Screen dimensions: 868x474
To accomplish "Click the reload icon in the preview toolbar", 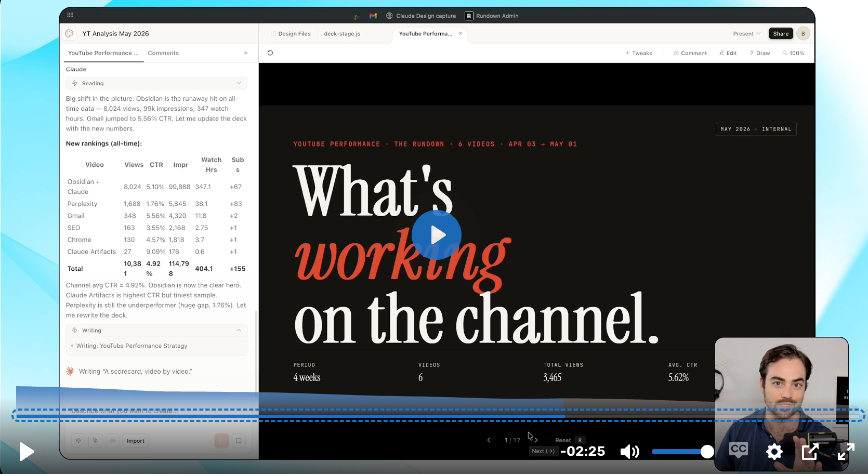I will [x=270, y=53].
